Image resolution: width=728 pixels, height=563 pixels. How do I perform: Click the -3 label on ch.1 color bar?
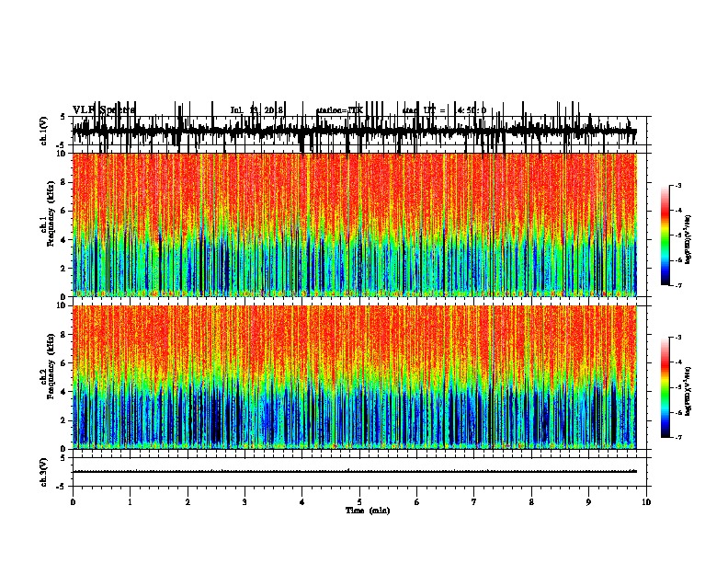tap(677, 185)
